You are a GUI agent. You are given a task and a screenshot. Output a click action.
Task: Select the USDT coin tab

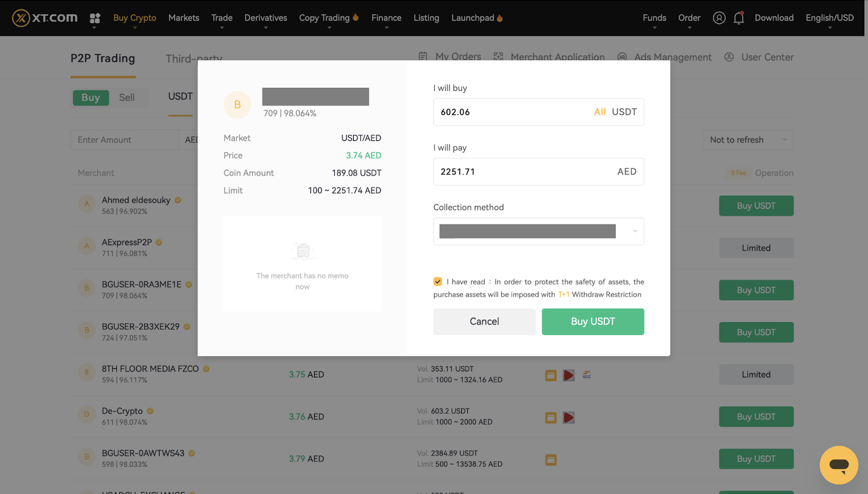[x=180, y=97]
